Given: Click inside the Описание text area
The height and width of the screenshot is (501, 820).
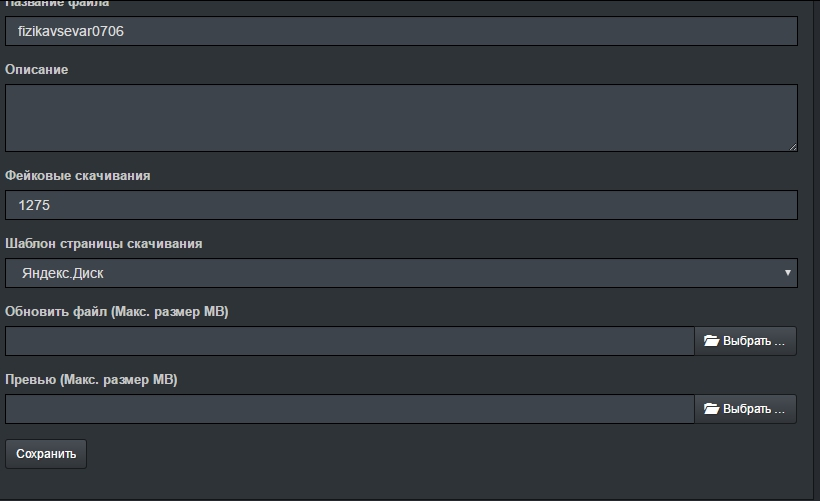Looking at the screenshot, I should [x=400, y=117].
